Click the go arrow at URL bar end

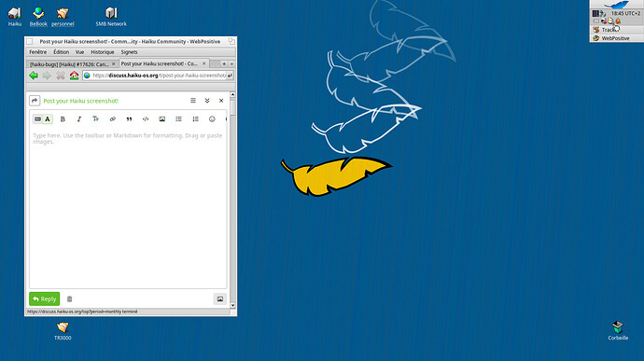230,76
